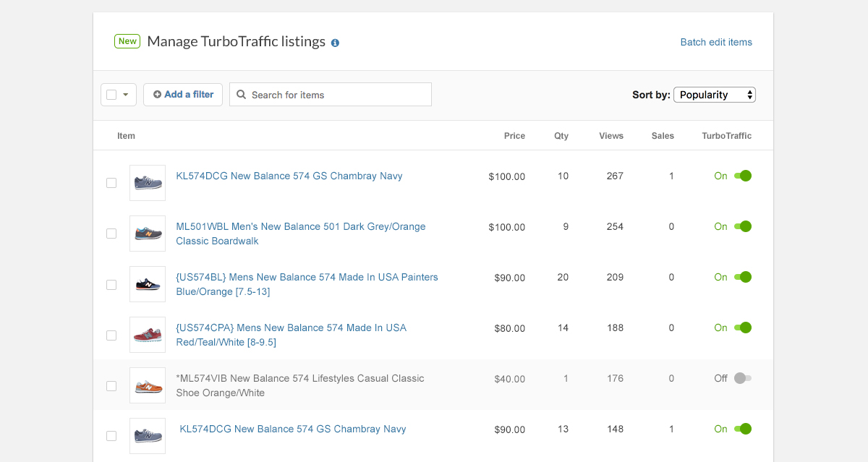Click the shoe thumbnail of the $100.00 KL574DCG listing
Screen dimensions: 868x462
pos(148,183)
